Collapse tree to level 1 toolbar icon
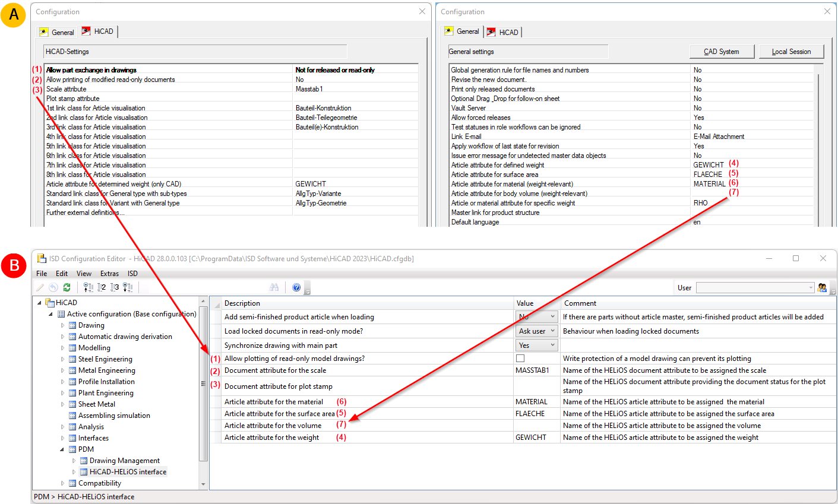Image resolution: width=838 pixels, height=504 pixels. (88, 287)
